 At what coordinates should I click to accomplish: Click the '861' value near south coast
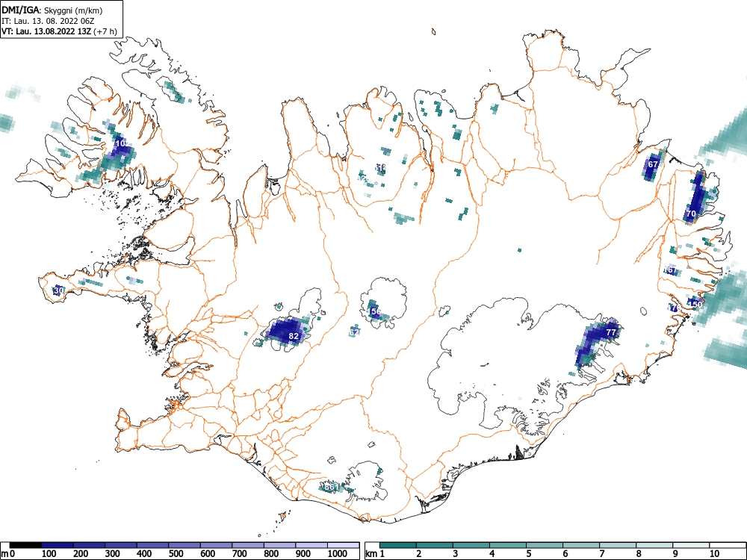point(332,488)
